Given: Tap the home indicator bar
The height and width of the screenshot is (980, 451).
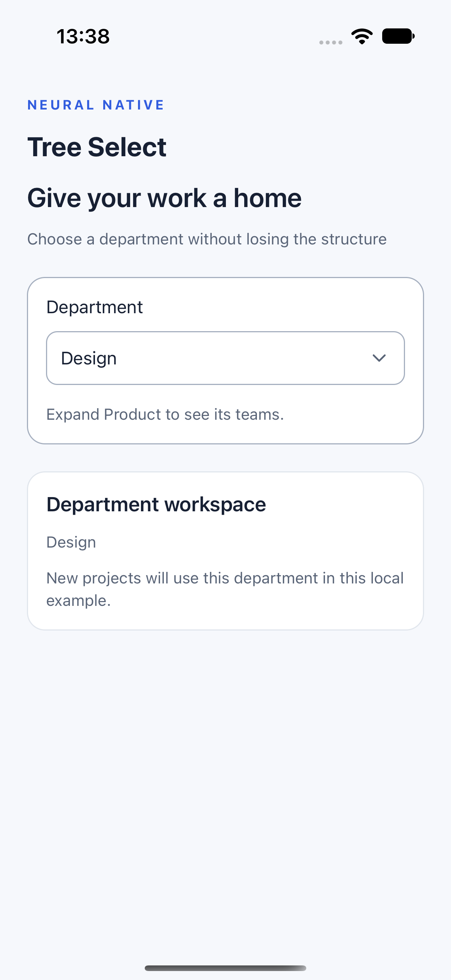Looking at the screenshot, I should 225,968.
